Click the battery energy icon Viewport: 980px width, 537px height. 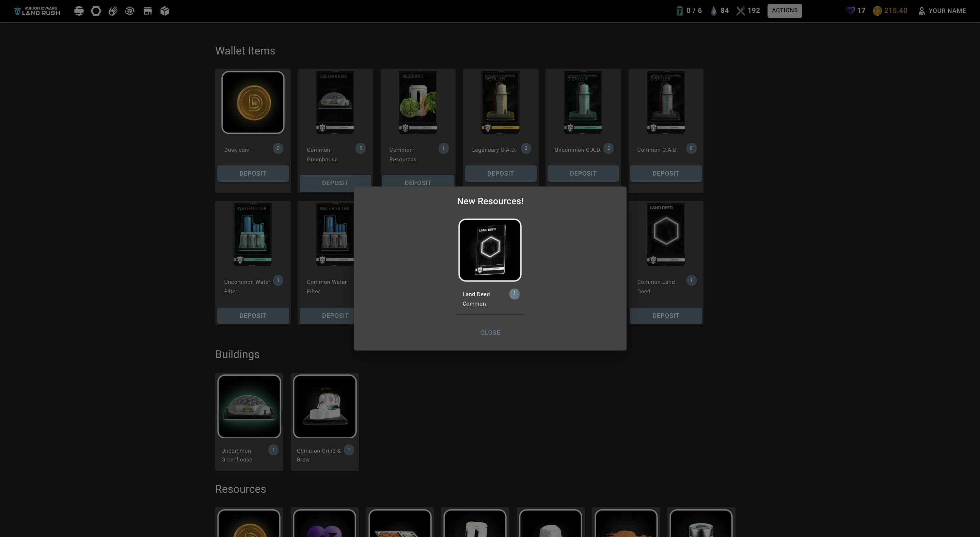[x=679, y=11]
